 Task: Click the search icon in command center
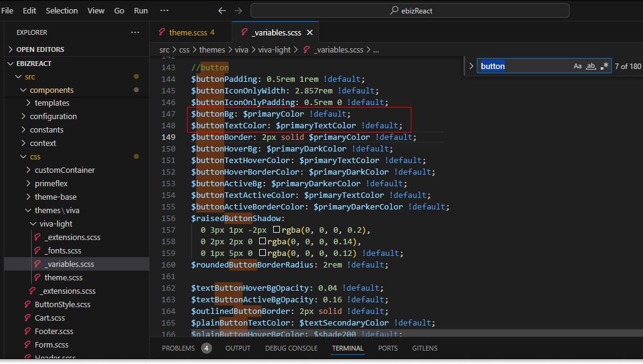[394, 10]
